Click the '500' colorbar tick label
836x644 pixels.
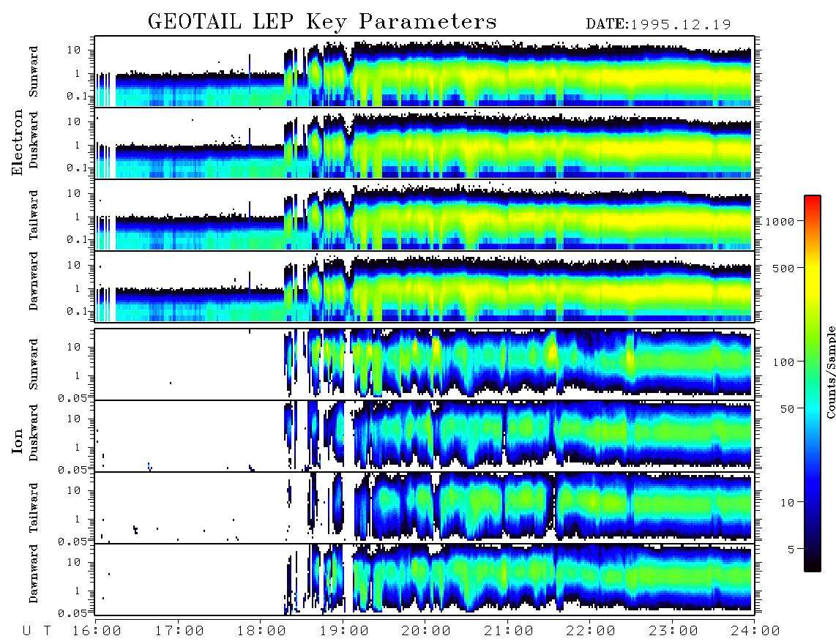click(x=783, y=268)
